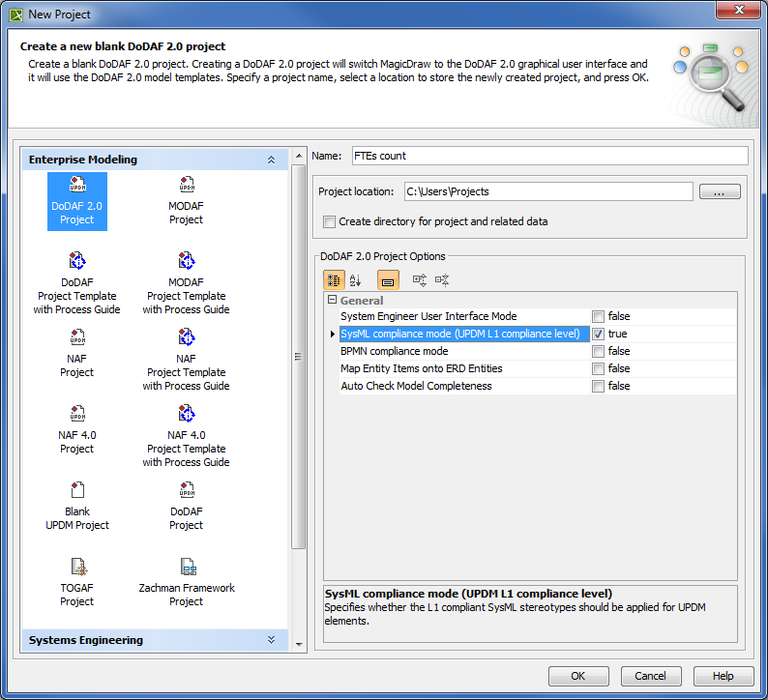Enable Create directory for project checkbox

coord(329,221)
